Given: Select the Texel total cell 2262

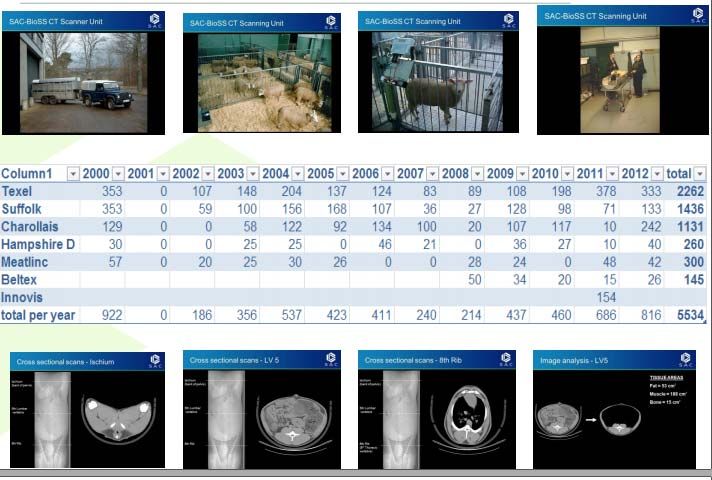Looking at the screenshot, I should [690, 191].
